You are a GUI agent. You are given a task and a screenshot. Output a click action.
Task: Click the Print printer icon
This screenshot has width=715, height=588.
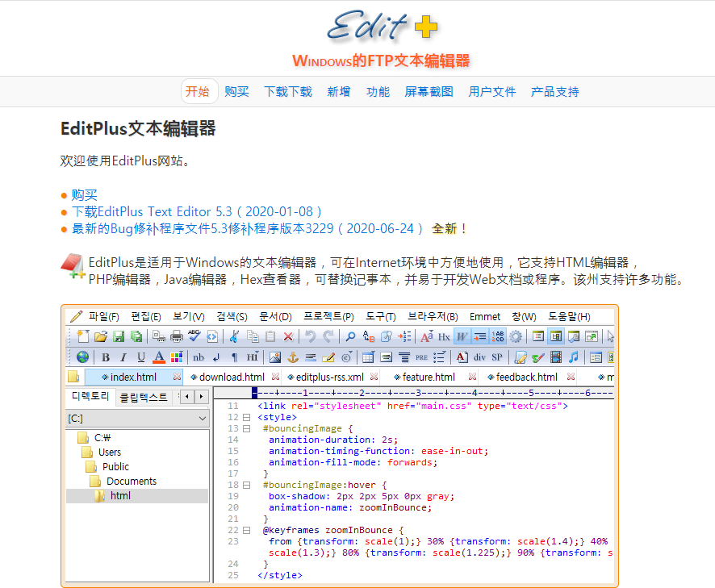coord(177,336)
